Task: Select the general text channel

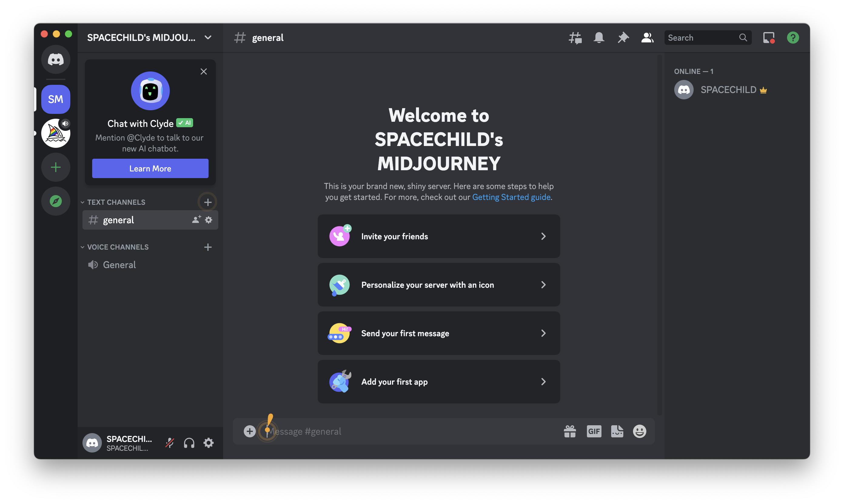Action: click(118, 220)
